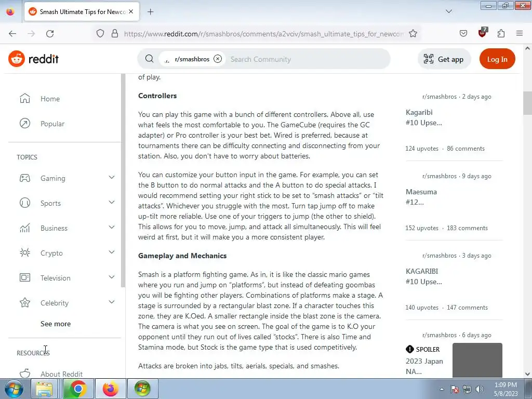
Task: Close the Smash Ultimate Tips tab
Action: click(x=131, y=11)
